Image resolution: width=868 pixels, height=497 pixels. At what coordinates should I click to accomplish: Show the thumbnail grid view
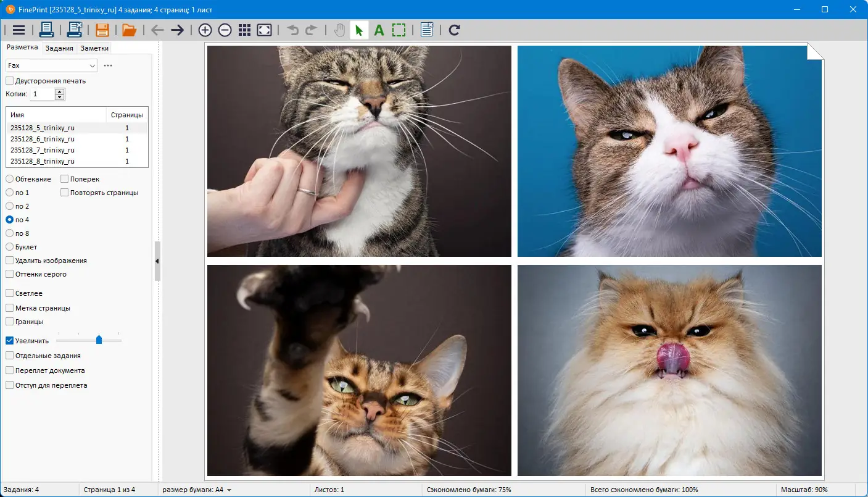pos(244,30)
